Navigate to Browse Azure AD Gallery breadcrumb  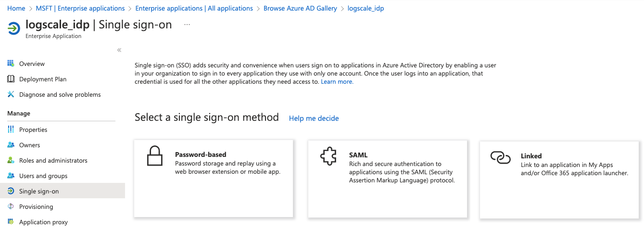300,8
